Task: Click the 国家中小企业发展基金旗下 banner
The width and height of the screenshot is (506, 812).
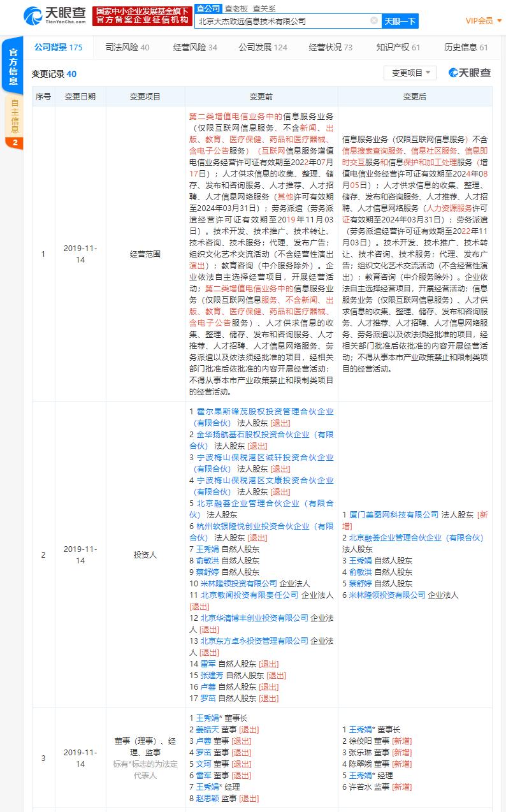Action: (142, 16)
